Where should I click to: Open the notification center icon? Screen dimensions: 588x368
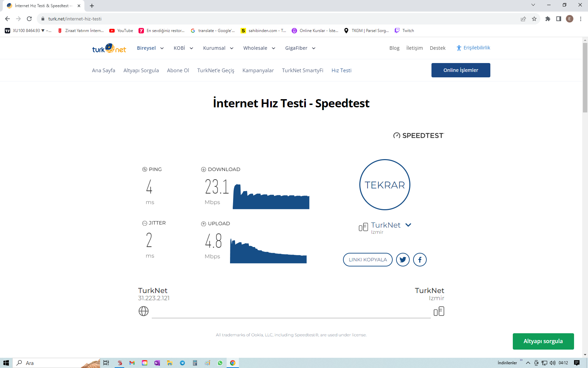[x=577, y=363]
